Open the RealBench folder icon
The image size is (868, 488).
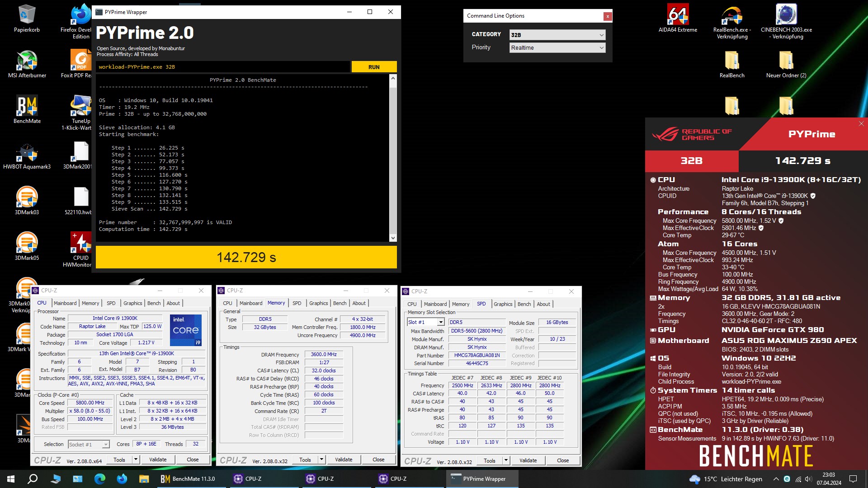(732, 64)
